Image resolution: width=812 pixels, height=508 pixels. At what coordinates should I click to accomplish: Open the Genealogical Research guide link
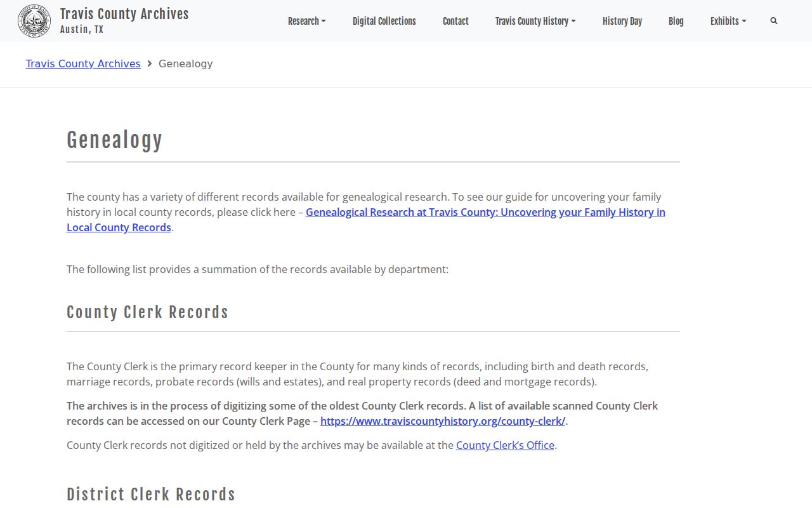[366, 220]
